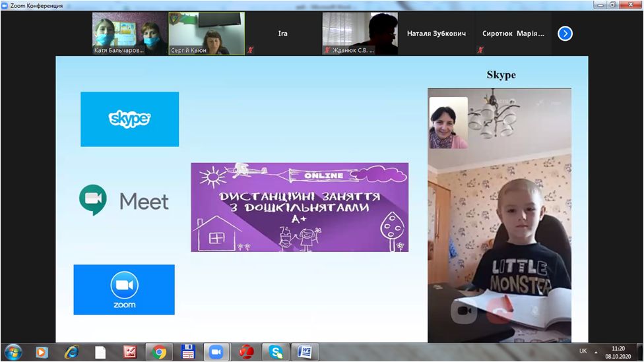Image resolution: width=644 pixels, height=362 pixels.
Task: Show hidden system tray icons
Action: tap(596, 352)
